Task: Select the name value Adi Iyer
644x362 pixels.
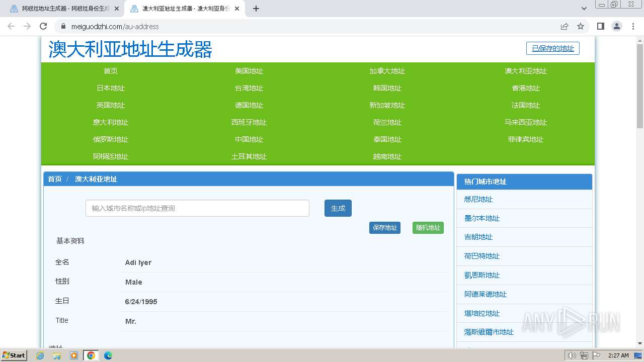Action: coord(138,262)
